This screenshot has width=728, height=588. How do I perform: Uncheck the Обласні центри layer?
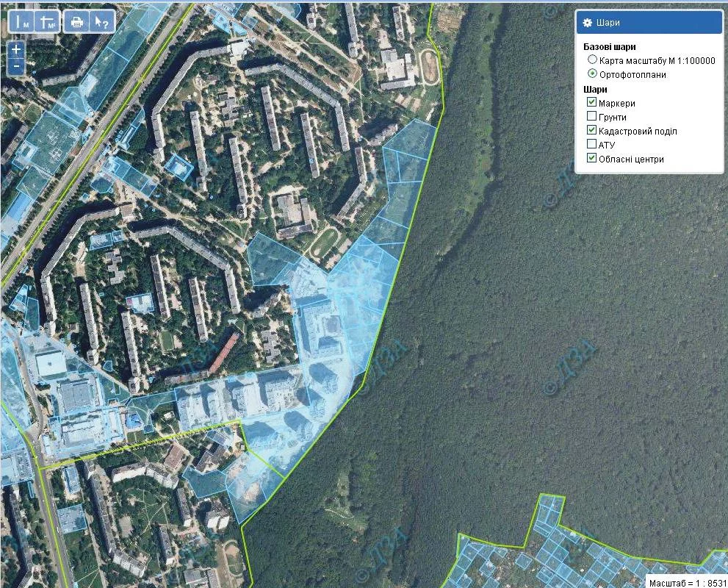[x=591, y=158]
